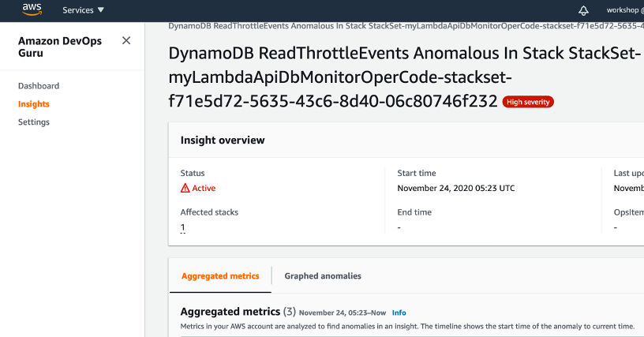The image size is (644, 337).
Task: Click the Active status warning icon
Action: [x=185, y=189]
